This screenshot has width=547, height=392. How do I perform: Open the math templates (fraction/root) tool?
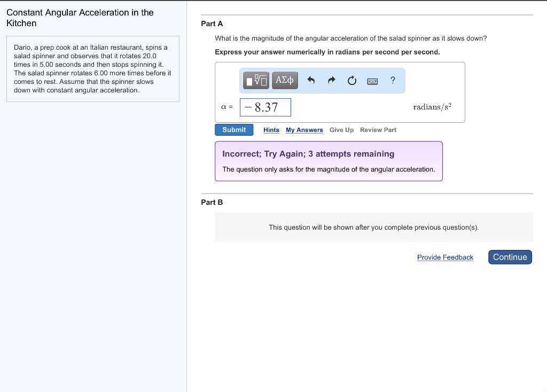pyautogui.click(x=256, y=81)
